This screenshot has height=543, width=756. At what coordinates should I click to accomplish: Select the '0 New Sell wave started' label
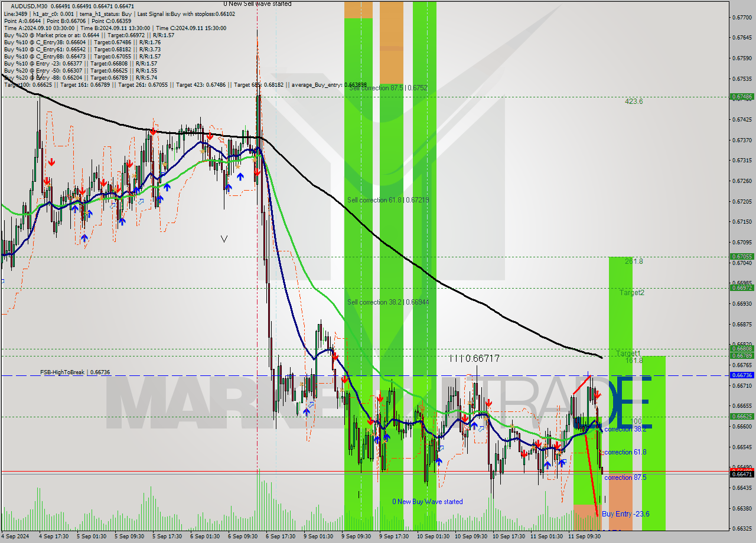(257, 4)
